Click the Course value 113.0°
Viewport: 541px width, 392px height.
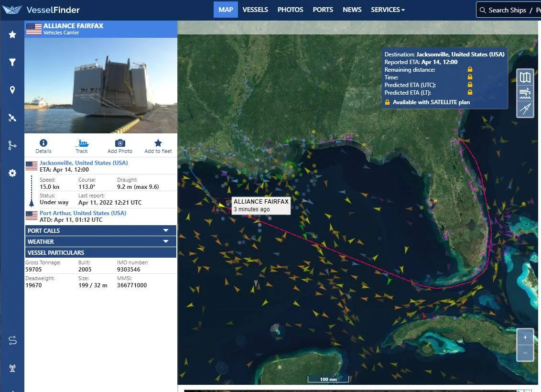tap(87, 187)
